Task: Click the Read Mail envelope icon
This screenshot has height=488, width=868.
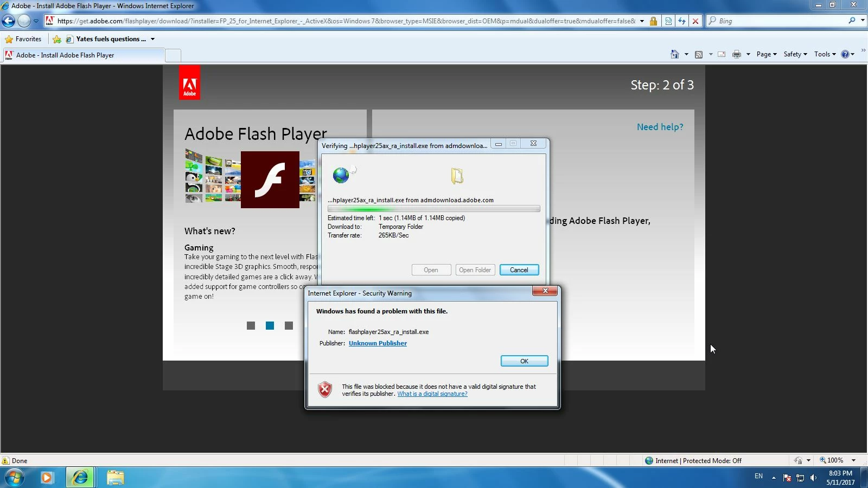Action: tap(722, 54)
